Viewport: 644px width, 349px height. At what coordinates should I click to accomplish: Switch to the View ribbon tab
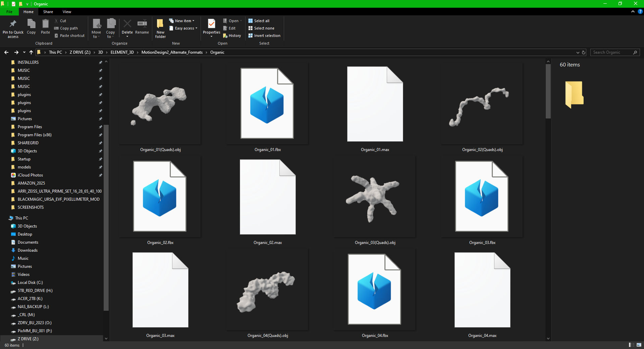click(x=67, y=12)
